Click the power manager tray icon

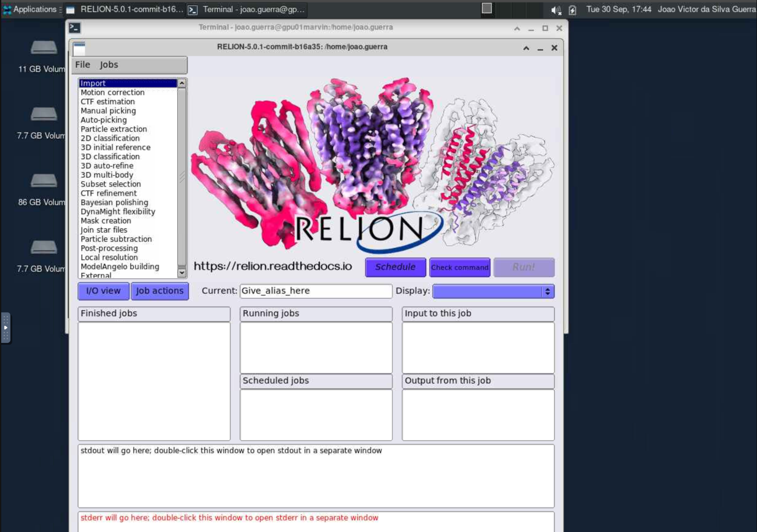pos(573,9)
